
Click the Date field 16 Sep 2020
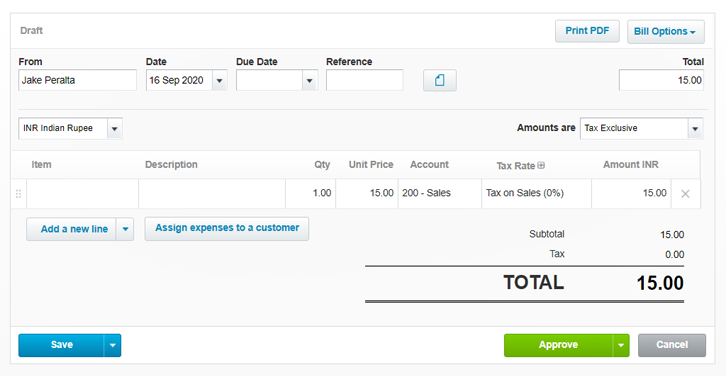pyautogui.click(x=179, y=81)
